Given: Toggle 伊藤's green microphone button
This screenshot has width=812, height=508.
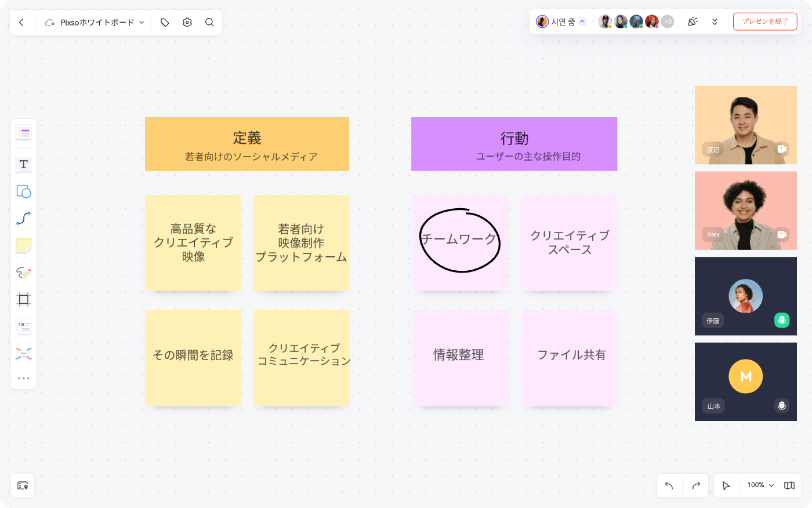Looking at the screenshot, I should pos(782,320).
